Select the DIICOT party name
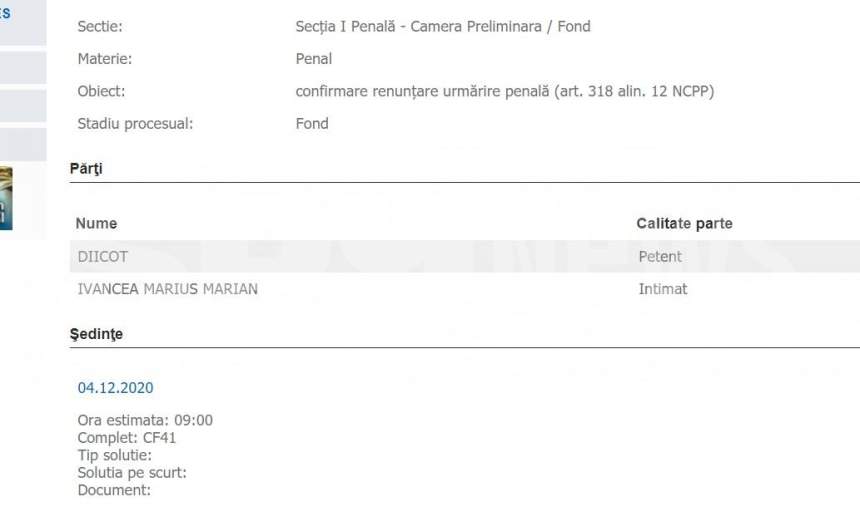This screenshot has width=860, height=521. (103, 257)
